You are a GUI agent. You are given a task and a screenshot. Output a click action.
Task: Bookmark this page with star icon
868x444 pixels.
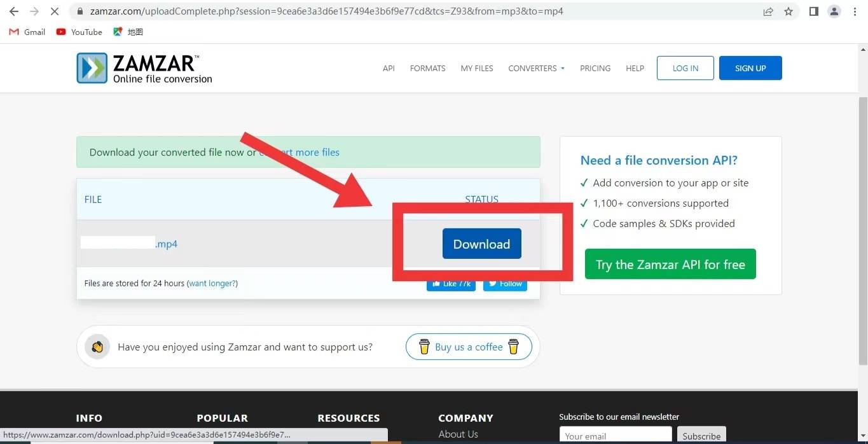pos(789,11)
